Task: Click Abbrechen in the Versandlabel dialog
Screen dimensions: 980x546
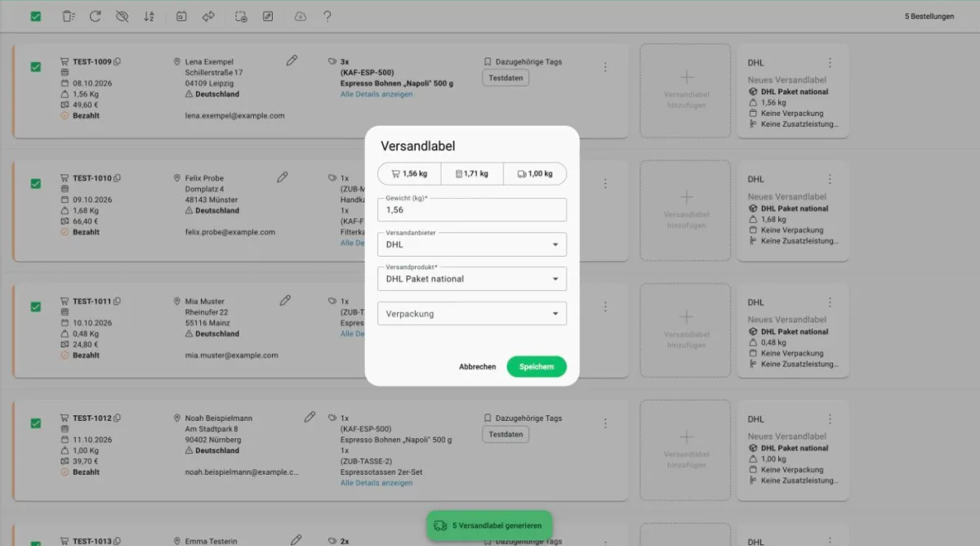Action: click(x=478, y=367)
